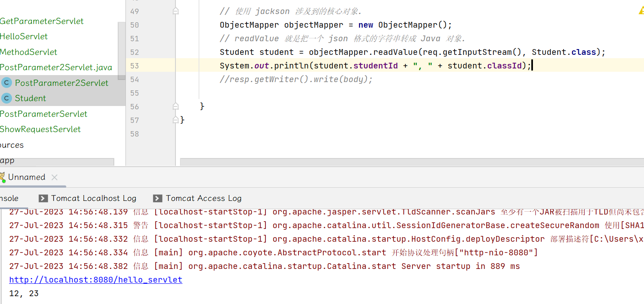Select MethodServlet in the project tree
The image size is (644, 304).
[28, 52]
